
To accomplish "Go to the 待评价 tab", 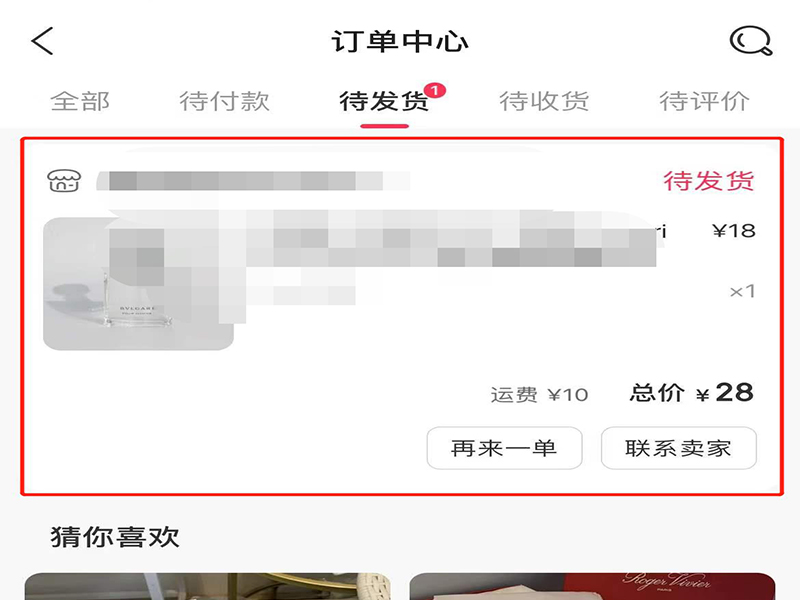I will coord(704,101).
